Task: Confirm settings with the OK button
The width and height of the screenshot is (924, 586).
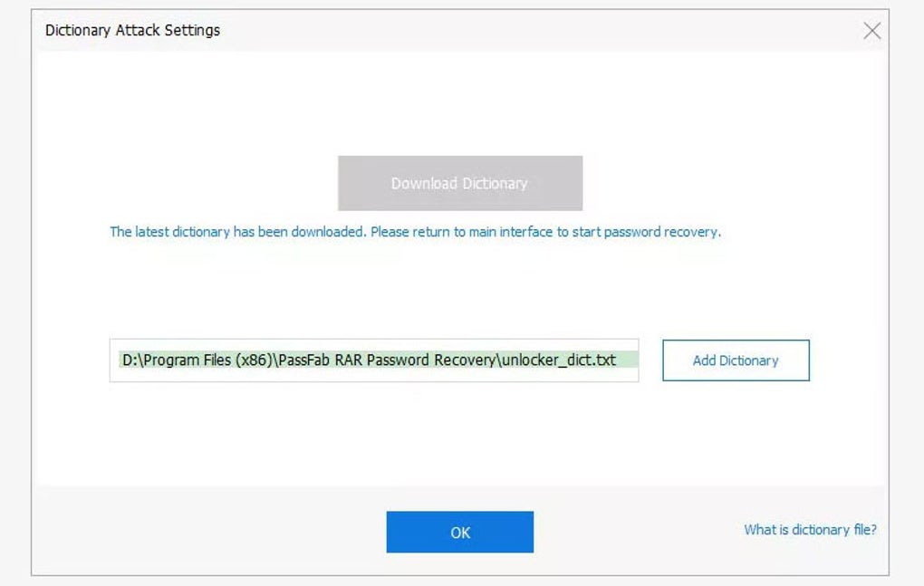Action: pyautogui.click(x=459, y=532)
